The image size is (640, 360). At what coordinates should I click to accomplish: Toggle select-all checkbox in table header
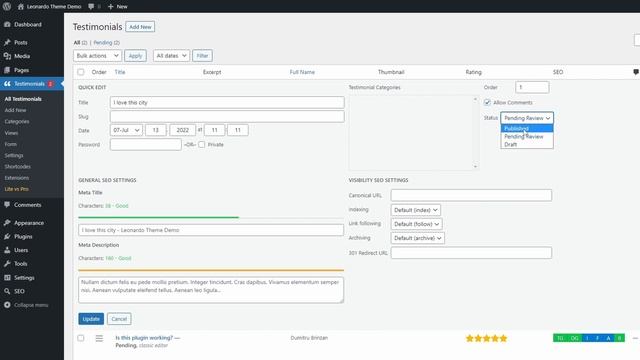coord(81,72)
